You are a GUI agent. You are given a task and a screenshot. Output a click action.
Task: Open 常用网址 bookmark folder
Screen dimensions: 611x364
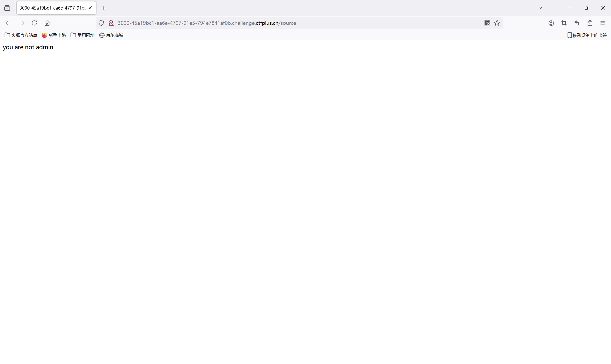(x=82, y=35)
